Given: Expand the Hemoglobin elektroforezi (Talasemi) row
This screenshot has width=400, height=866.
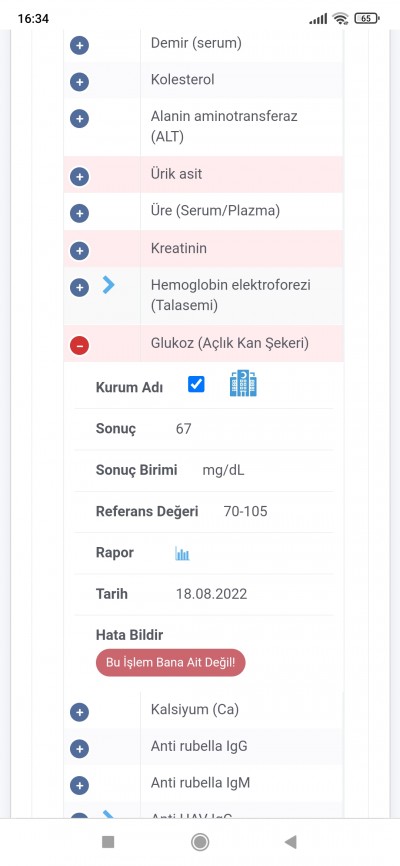Looking at the screenshot, I should 80,287.
